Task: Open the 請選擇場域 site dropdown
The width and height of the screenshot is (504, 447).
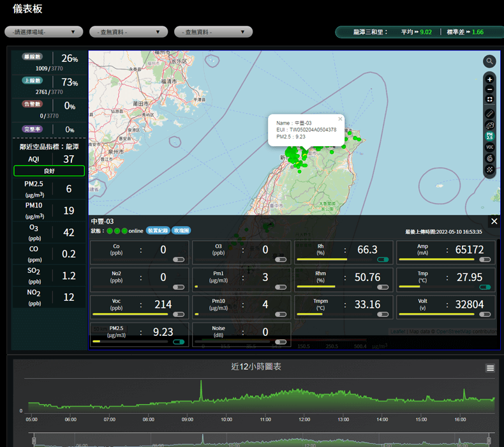Action: [44, 32]
